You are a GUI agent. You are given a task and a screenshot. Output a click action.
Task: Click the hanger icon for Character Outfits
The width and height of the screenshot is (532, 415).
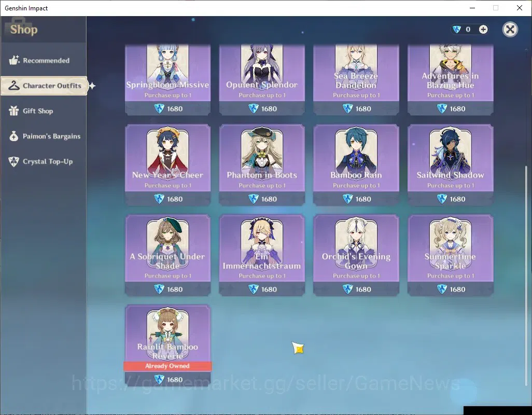coord(14,86)
